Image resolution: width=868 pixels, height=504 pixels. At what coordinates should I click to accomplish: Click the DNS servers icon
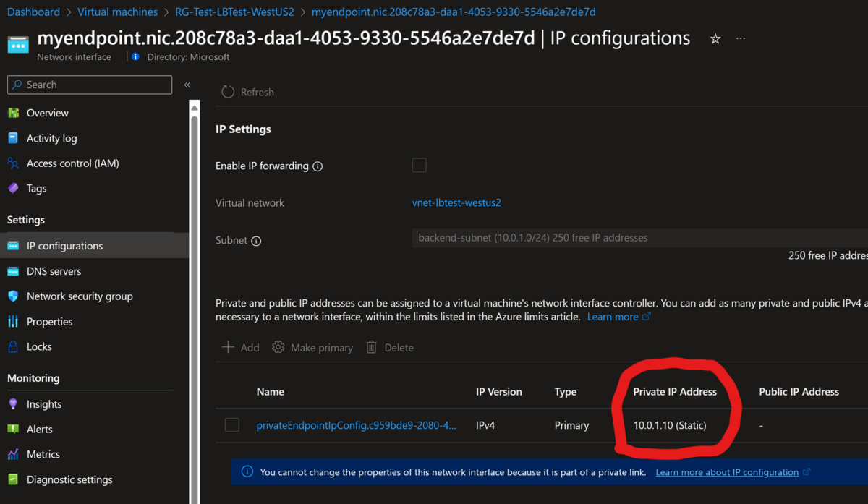(x=13, y=271)
